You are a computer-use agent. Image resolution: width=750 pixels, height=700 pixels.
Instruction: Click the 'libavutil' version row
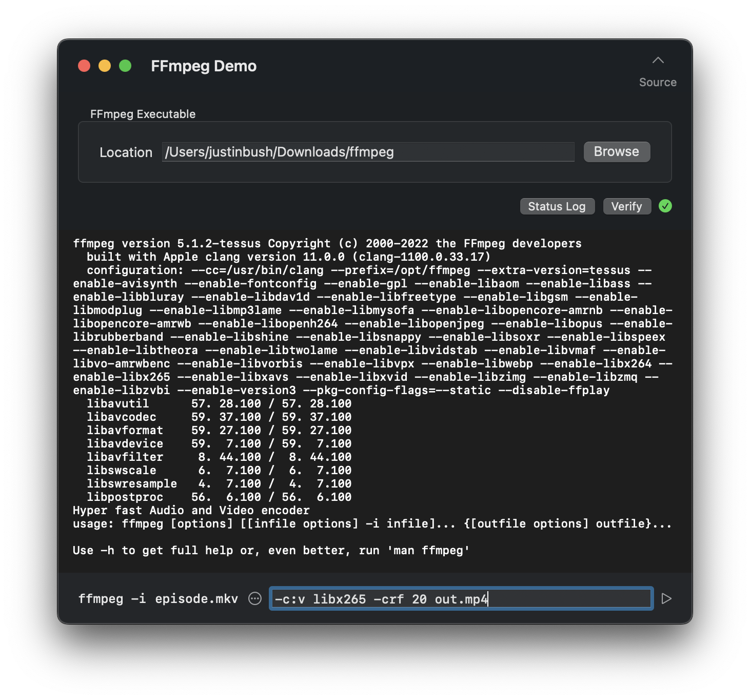click(x=219, y=403)
